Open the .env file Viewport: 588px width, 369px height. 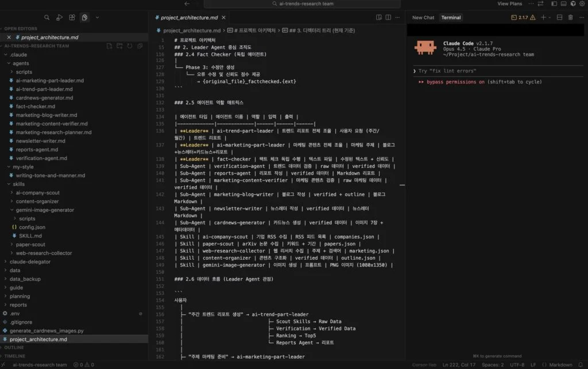[14, 314]
